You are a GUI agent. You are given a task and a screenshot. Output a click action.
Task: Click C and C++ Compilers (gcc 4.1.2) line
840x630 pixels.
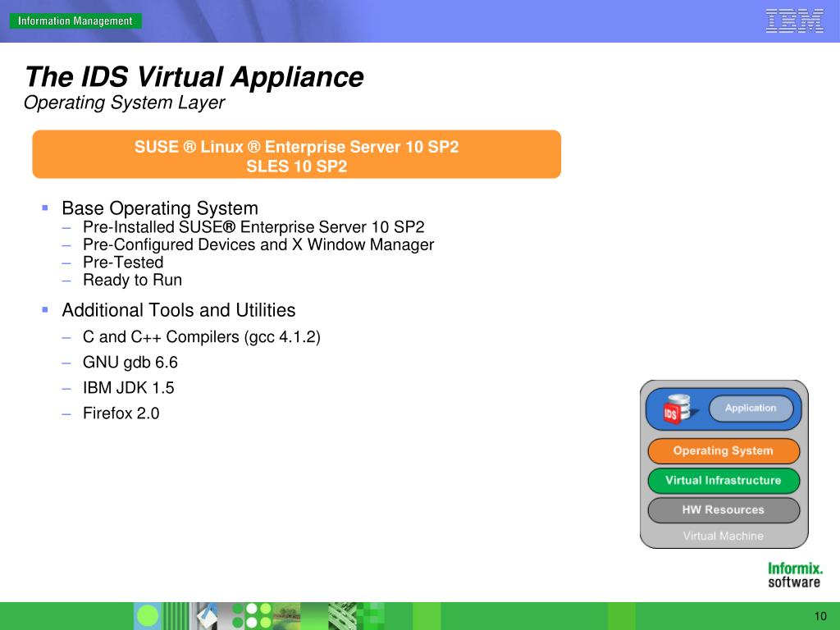pyautogui.click(x=202, y=337)
